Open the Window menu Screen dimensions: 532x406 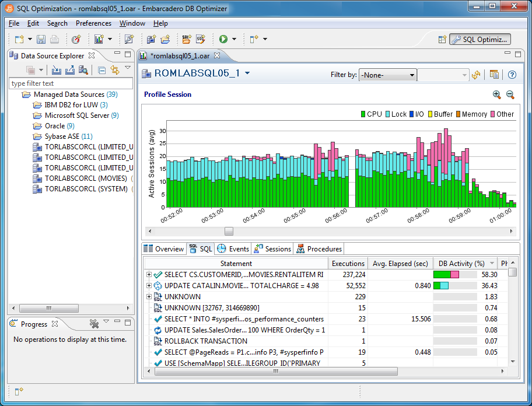pyautogui.click(x=132, y=23)
